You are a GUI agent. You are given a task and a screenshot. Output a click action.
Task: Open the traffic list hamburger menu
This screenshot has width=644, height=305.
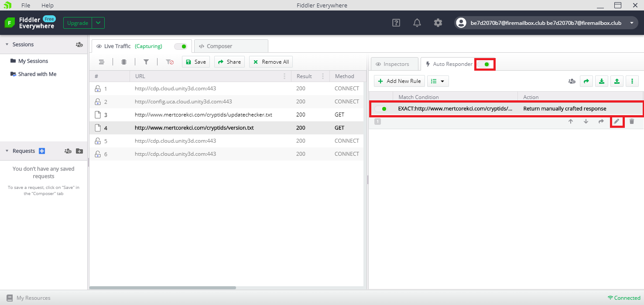point(102,62)
